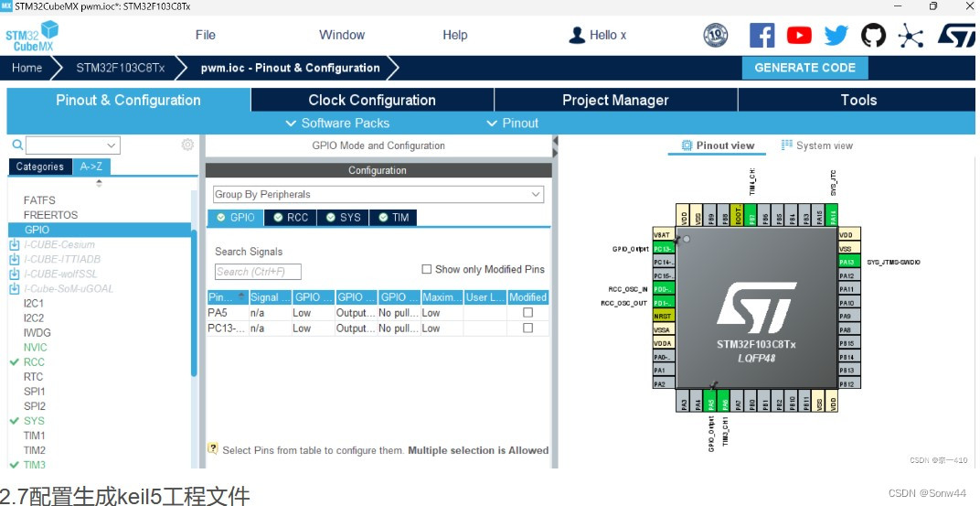Select the NRST pin on the chip
Screen dimensions: 980x506
[x=664, y=316]
